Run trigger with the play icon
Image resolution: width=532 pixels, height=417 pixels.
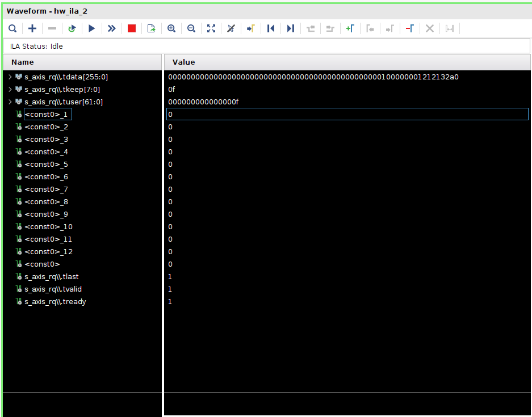click(91, 28)
